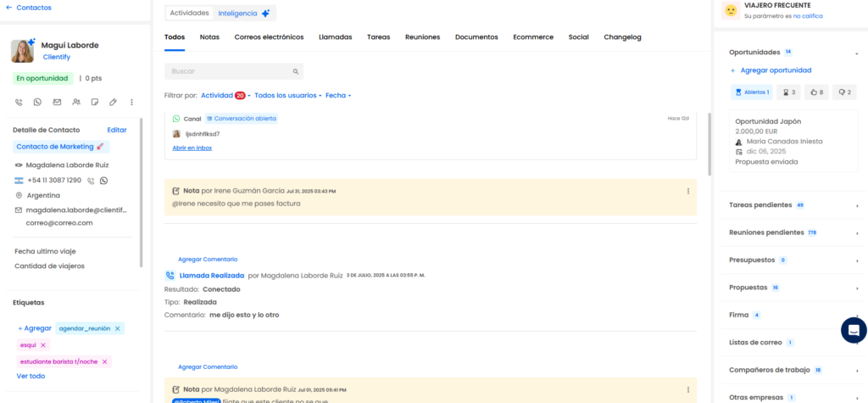The height and width of the screenshot is (403, 868).
Task: Open the Actividad filter dropdown
Action: pyautogui.click(x=225, y=95)
